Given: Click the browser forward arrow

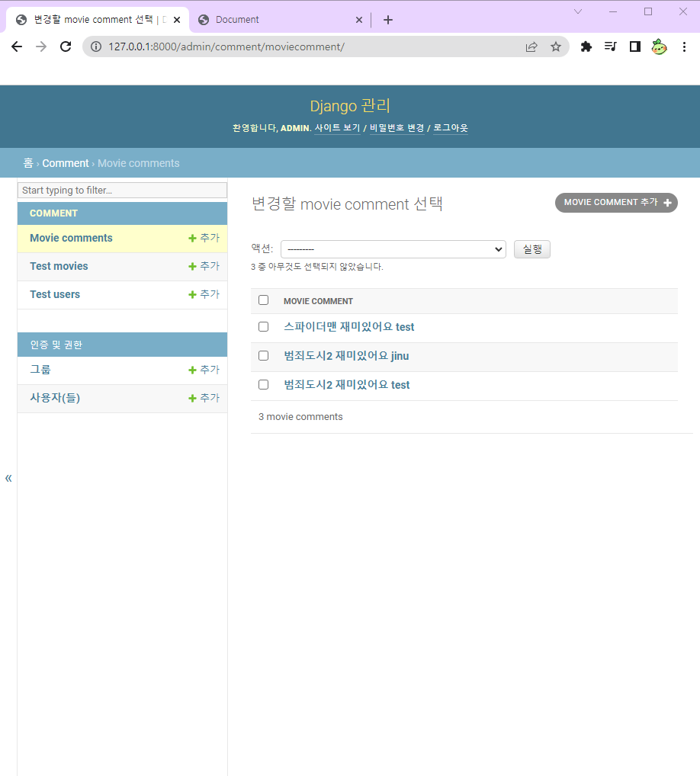Looking at the screenshot, I should (x=41, y=46).
